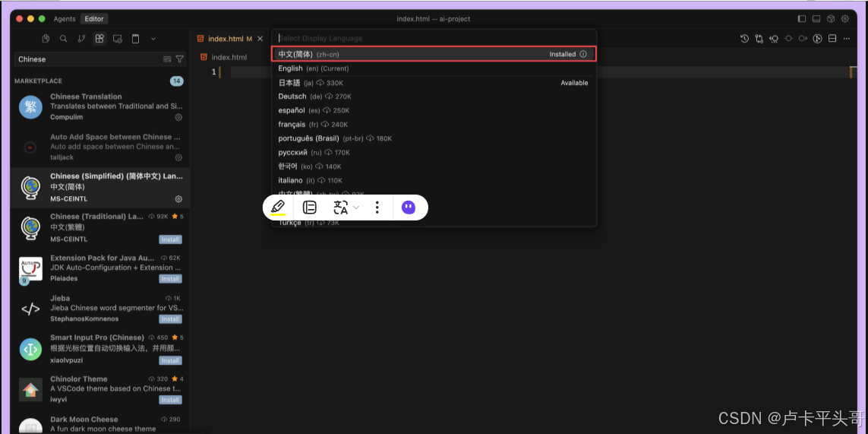Open the Source Control branch icon
The width and height of the screenshot is (868, 434).
point(81,39)
